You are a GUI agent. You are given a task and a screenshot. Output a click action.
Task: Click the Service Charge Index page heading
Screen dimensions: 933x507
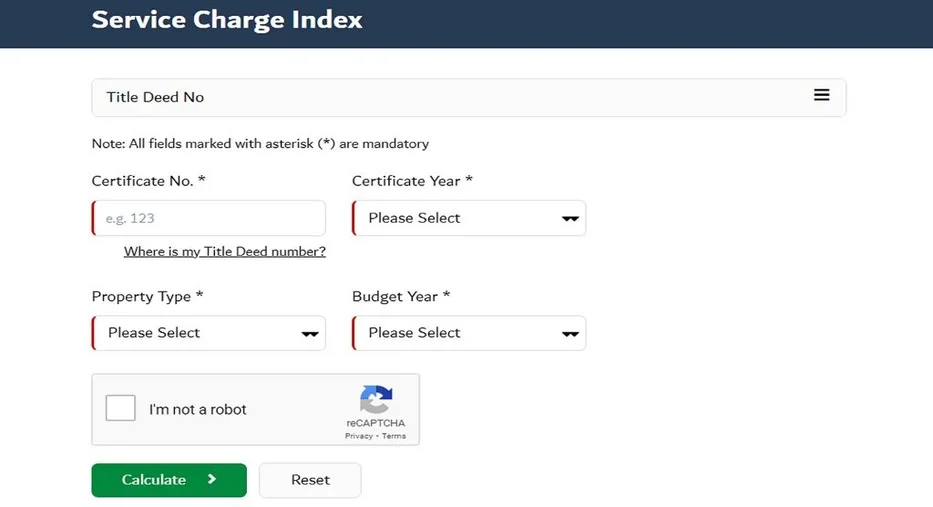pos(227,20)
